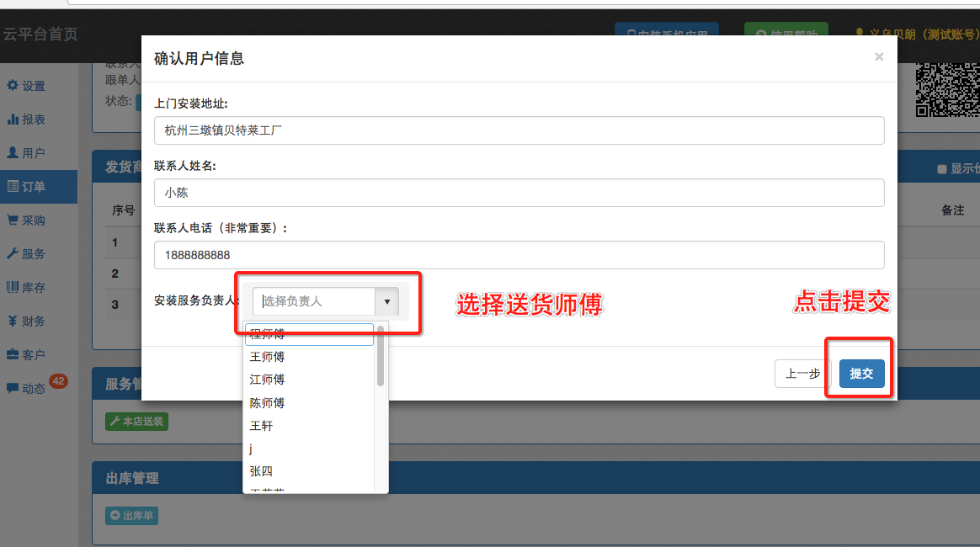The image size is (980, 547).
Task: Click the briefcase icon beside 客户
Action: click(13, 355)
